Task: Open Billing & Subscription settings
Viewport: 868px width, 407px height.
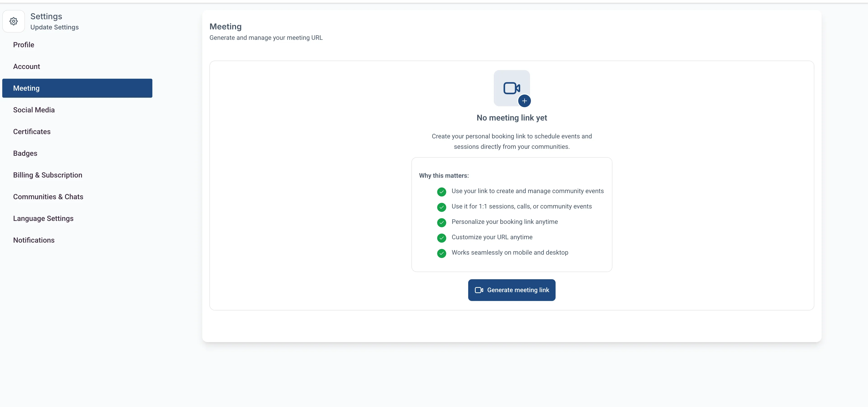Action: [48, 175]
